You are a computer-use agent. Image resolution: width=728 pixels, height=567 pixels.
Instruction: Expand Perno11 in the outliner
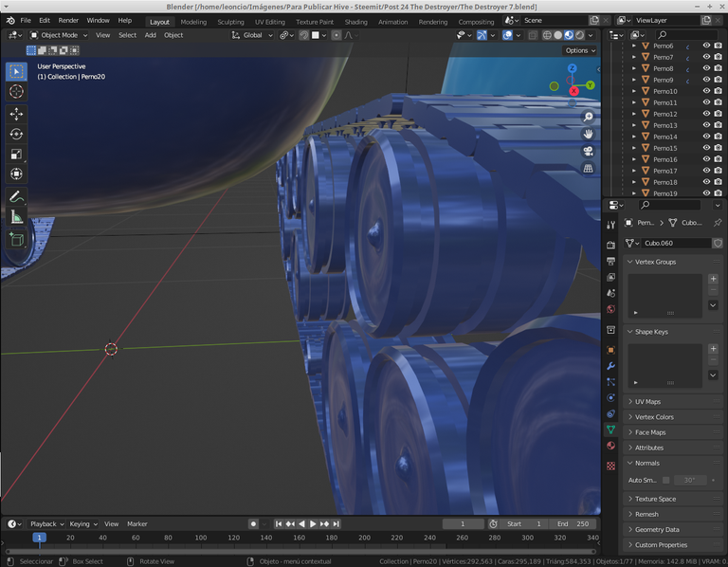[634, 102]
